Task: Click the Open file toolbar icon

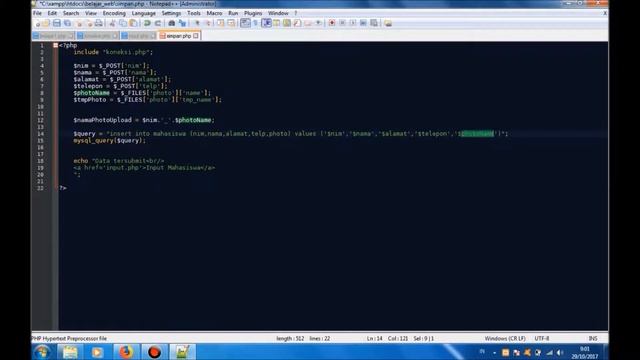Action: point(46,23)
